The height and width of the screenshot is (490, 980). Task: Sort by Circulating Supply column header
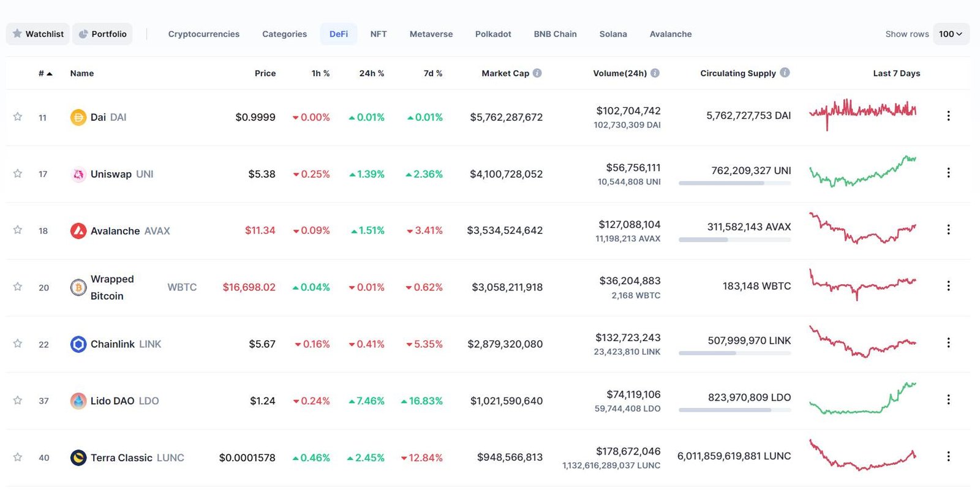click(x=738, y=73)
